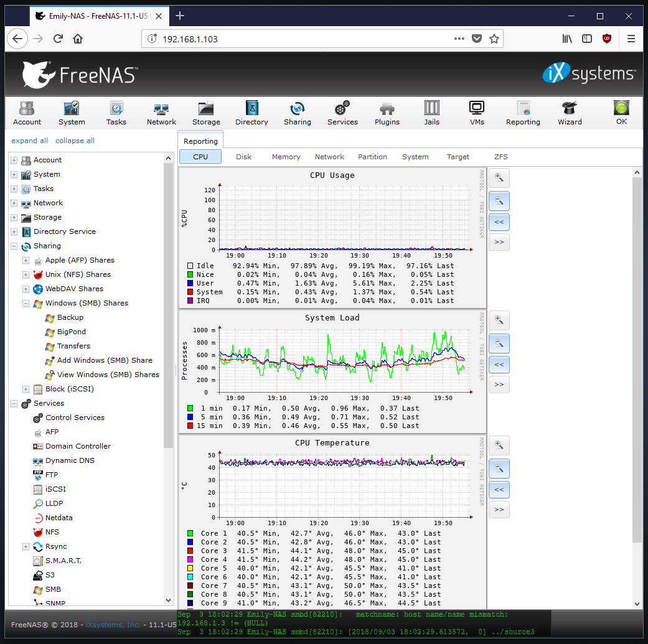Open the Firefox library icon
Viewport: 648px width, 644px height.
tap(567, 39)
